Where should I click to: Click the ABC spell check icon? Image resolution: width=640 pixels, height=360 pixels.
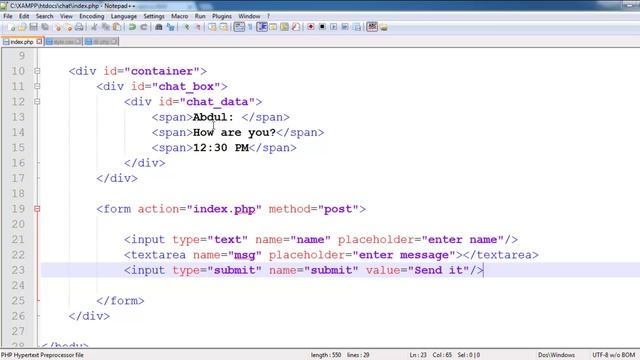[x=372, y=27]
